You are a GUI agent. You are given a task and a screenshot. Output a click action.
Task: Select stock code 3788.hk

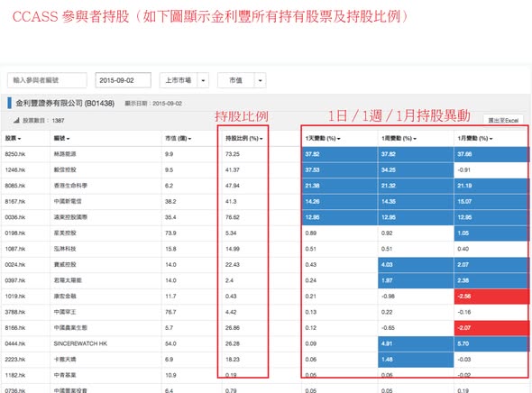pos(15,312)
